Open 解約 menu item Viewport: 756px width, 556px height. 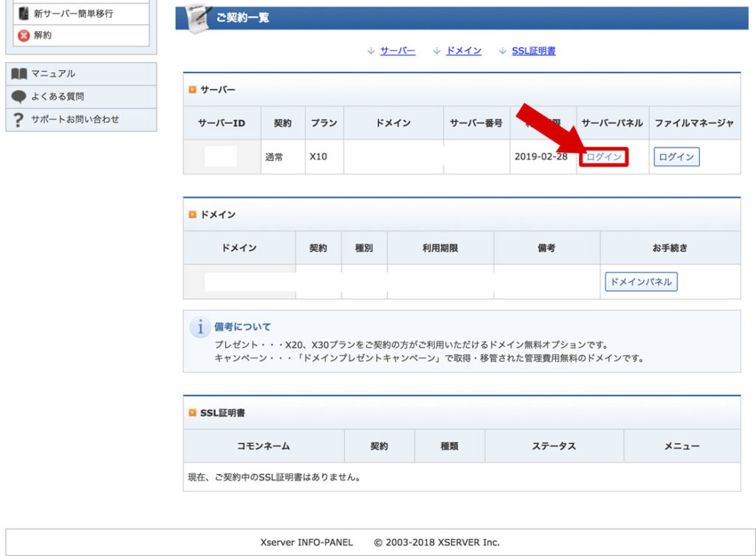(81, 35)
